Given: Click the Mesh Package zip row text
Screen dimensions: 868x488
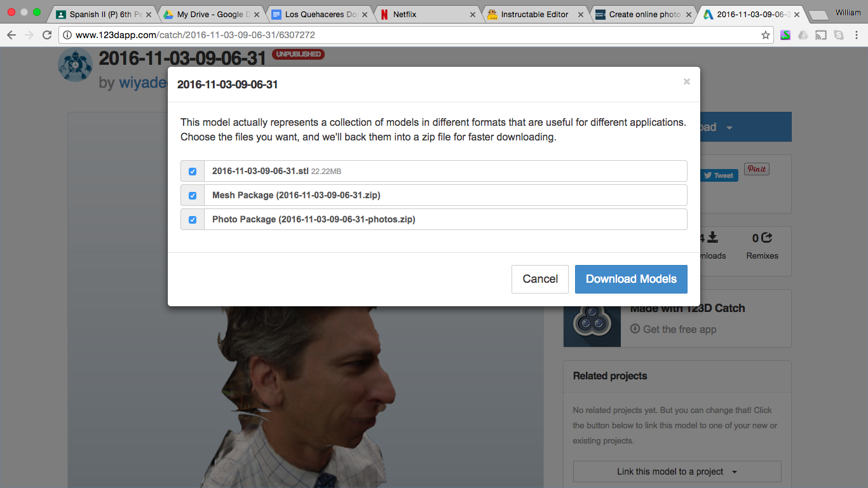Looking at the screenshot, I should 296,196.
